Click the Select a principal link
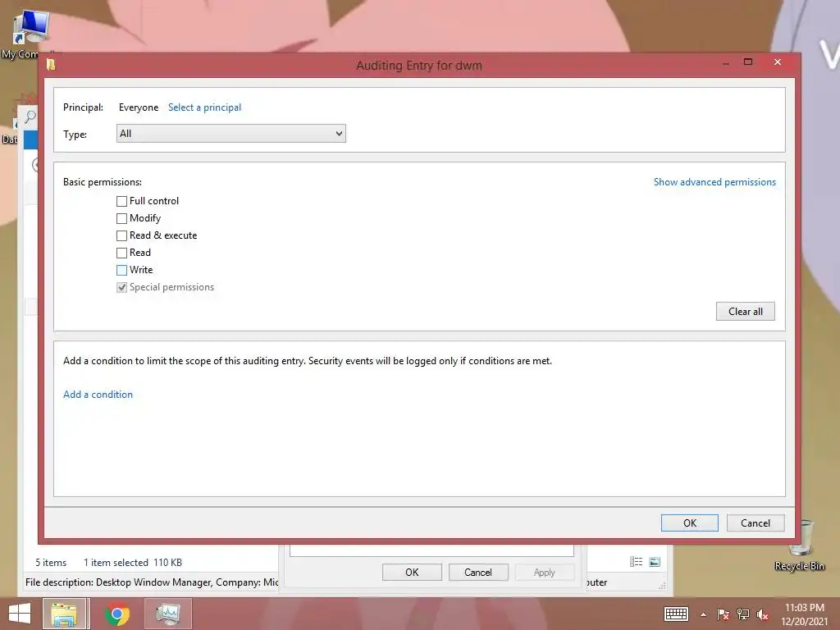Image resolution: width=840 pixels, height=630 pixels. tap(204, 107)
